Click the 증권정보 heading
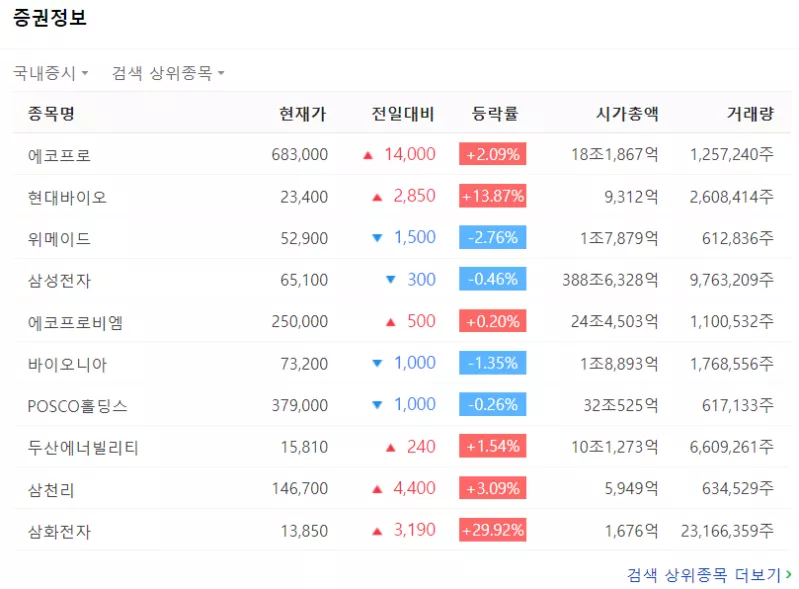 49,18
